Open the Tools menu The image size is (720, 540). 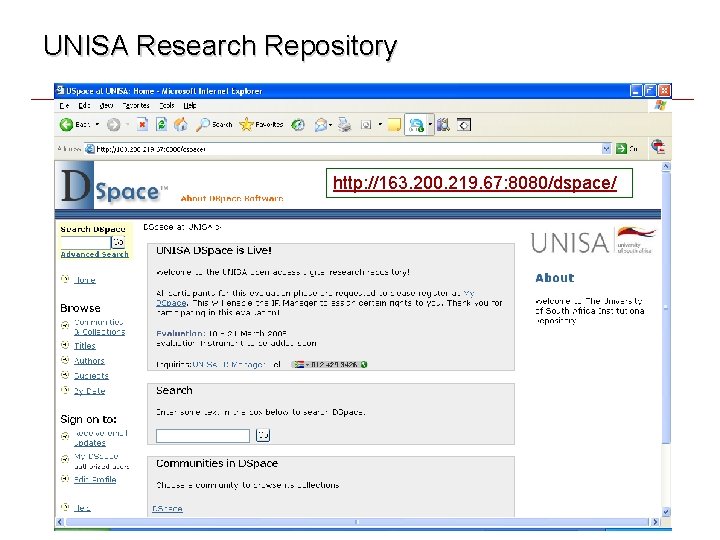(167, 106)
